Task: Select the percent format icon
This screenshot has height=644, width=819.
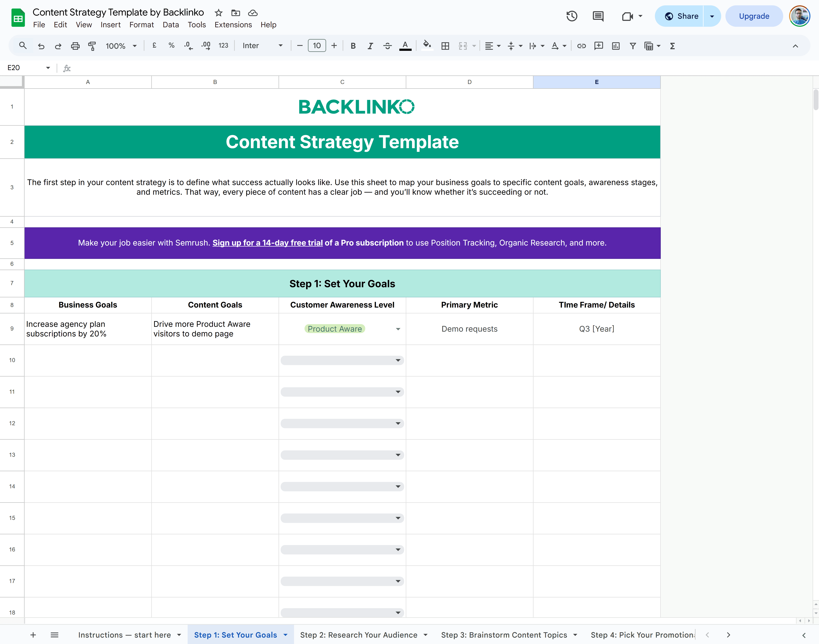Action: pos(171,46)
